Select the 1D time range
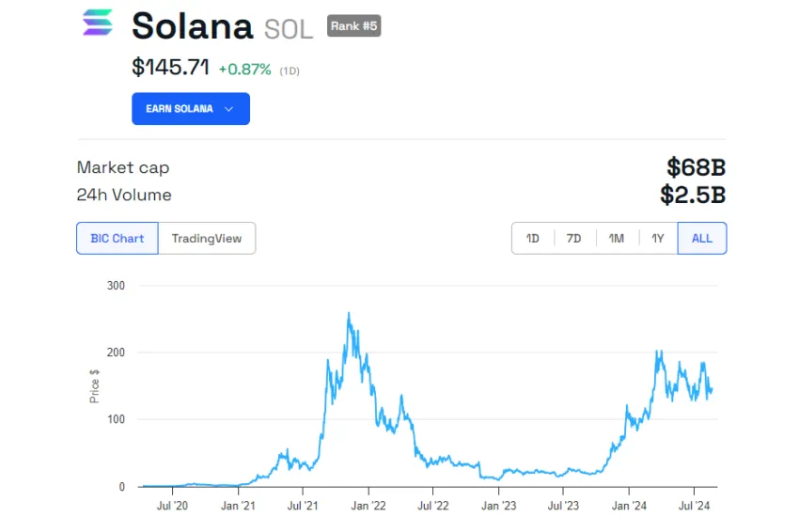Image resolution: width=799 pixels, height=532 pixels. tap(532, 238)
